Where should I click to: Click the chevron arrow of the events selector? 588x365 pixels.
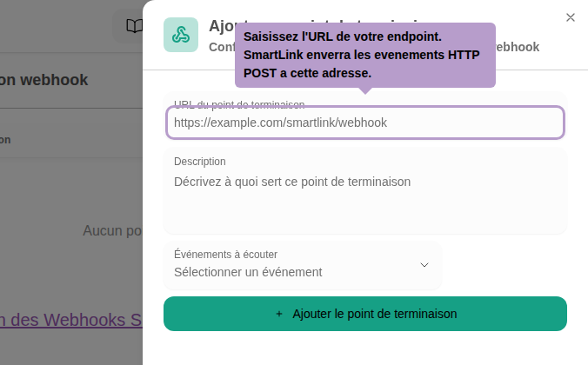click(424, 264)
